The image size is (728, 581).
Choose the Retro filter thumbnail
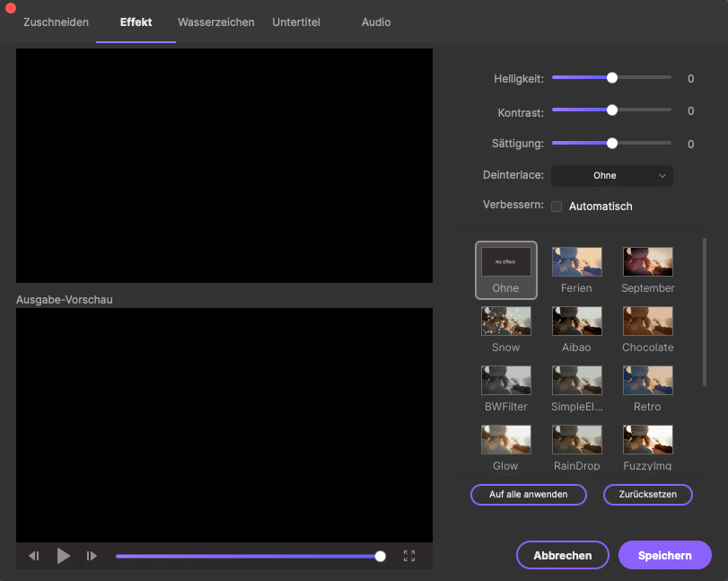click(647, 381)
